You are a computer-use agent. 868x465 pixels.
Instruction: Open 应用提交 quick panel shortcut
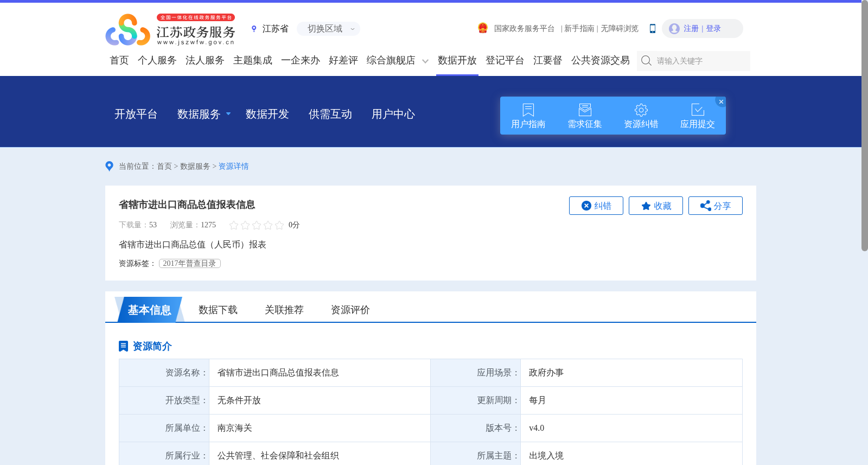pyautogui.click(x=698, y=116)
